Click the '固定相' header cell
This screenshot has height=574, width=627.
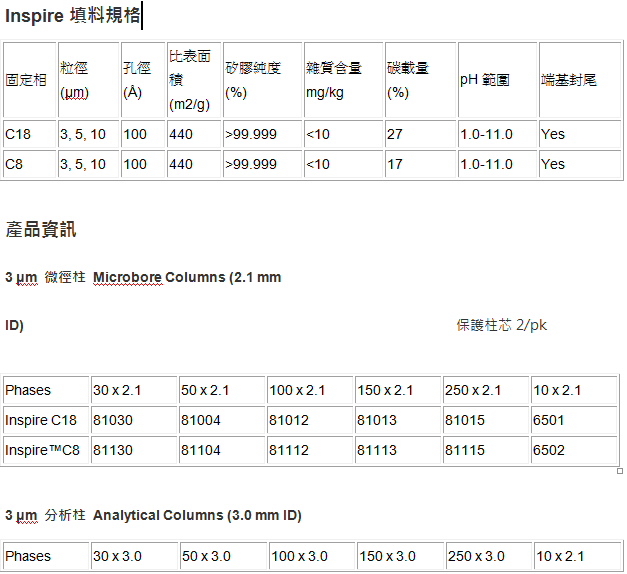point(30,80)
